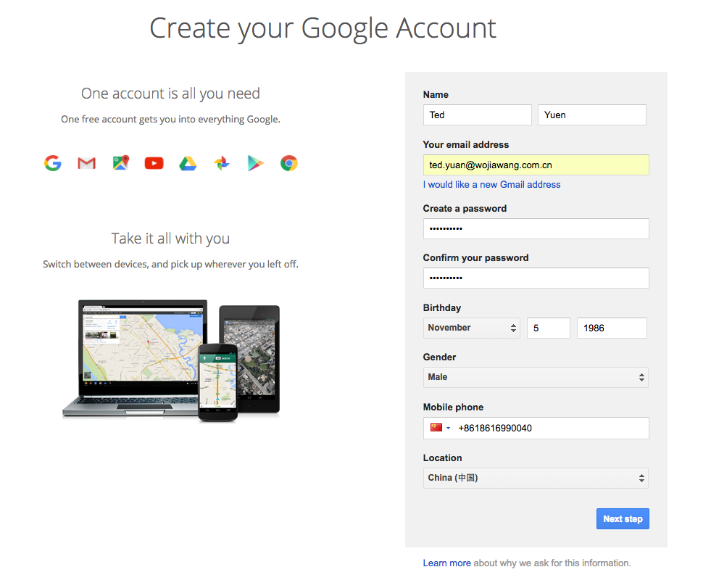Click the Google Drive triangle icon
The image size is (711, 588).
tap(188, 163)
